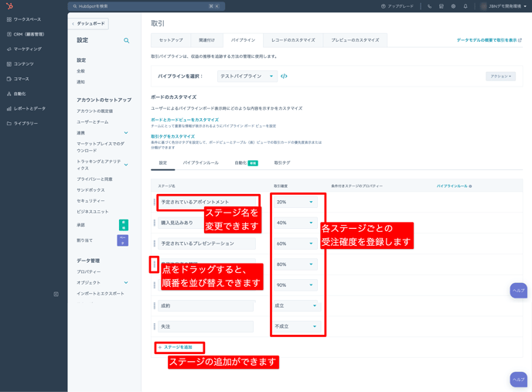Expand the 連携 settings section chevron

point(126,133)
